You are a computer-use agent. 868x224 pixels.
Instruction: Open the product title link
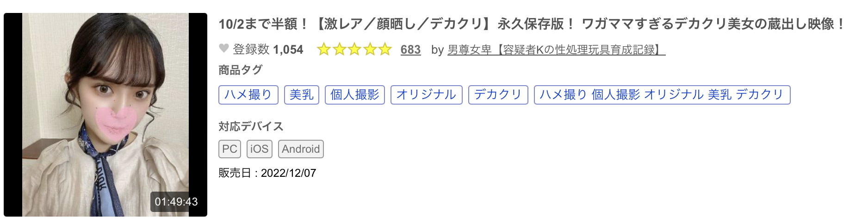(x=532, y=24)
